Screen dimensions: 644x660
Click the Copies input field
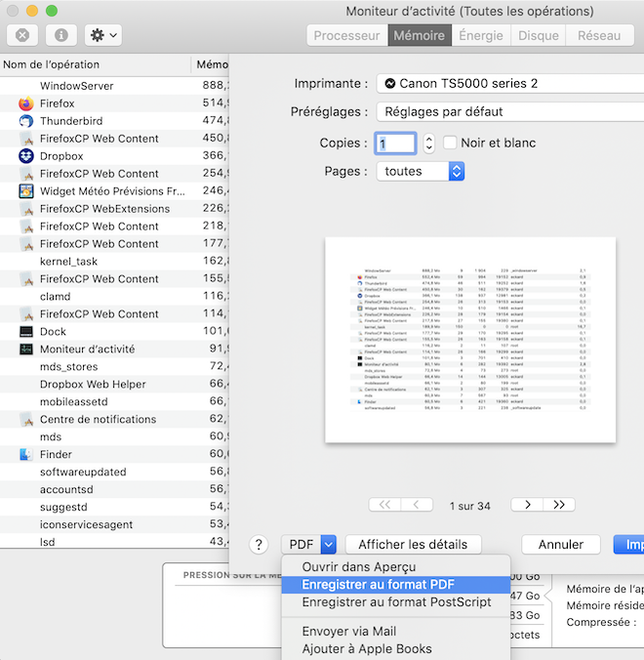(395, 144)
